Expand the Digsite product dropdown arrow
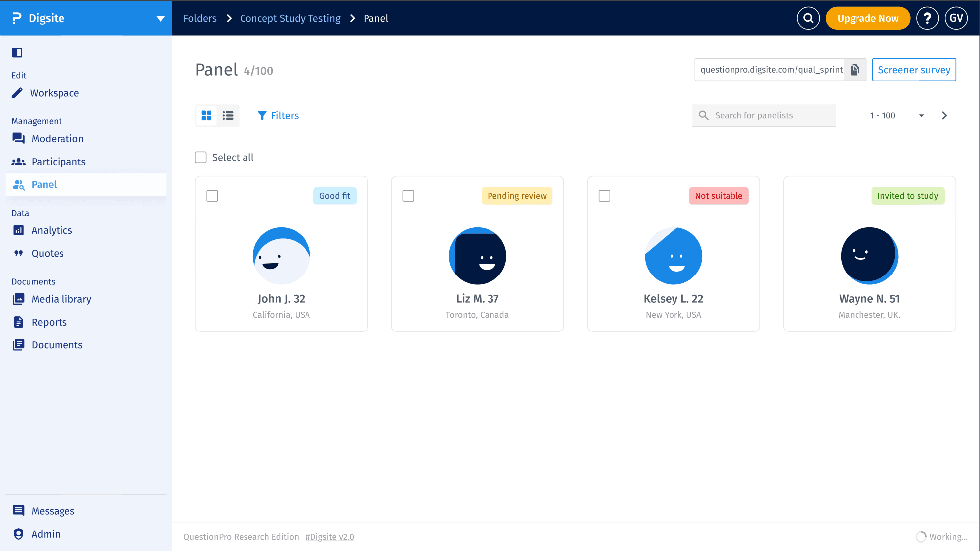 tap(160, 18)
